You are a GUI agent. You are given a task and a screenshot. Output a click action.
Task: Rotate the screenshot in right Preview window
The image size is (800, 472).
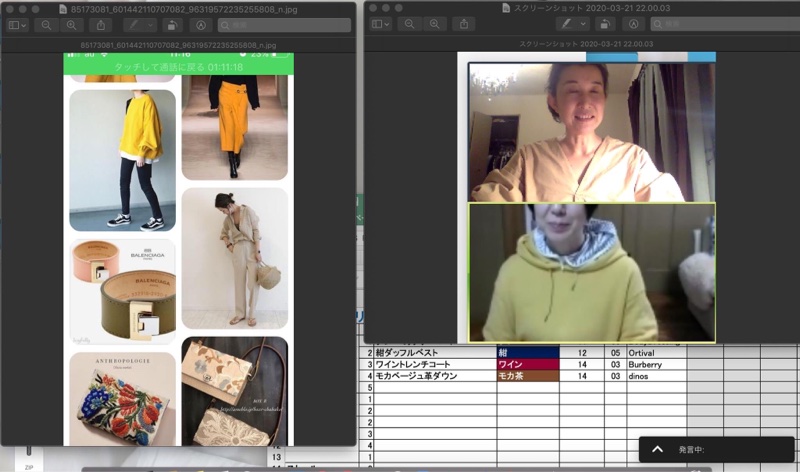[x=605, y=24]
